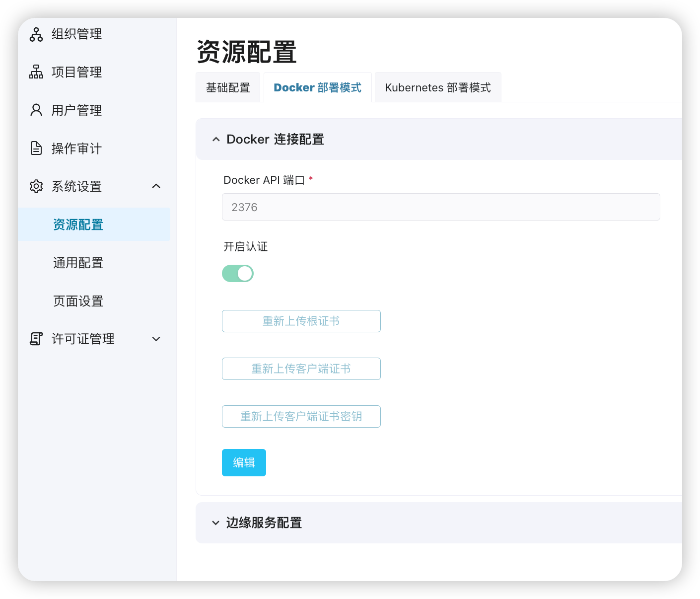The image size is (700, 599).
Task: Click the 重新上传客户端证书密钥 button
Action: (301, 416)
